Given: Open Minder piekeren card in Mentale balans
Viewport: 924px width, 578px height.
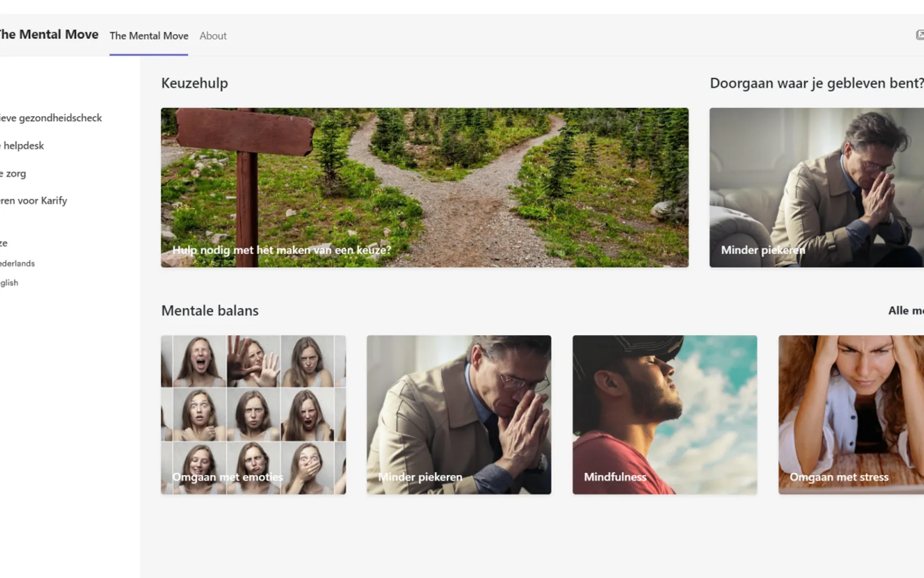Looking at the screenshot, I should (x=459, y=414).
